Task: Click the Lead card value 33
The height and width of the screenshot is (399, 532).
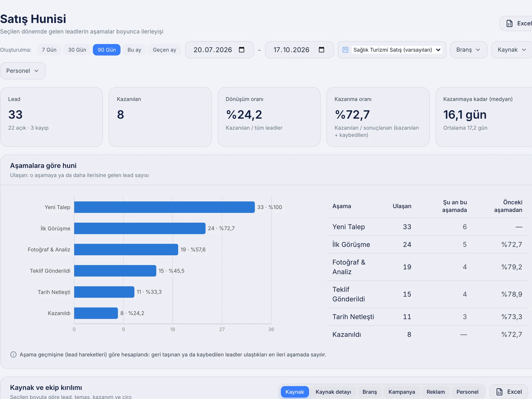Action: (x=15, y=115)
